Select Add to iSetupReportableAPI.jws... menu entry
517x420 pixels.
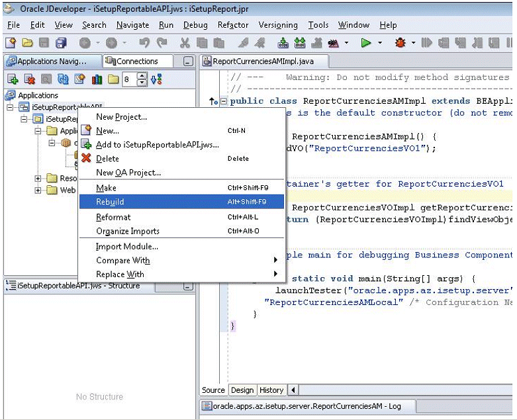(181, 145)
